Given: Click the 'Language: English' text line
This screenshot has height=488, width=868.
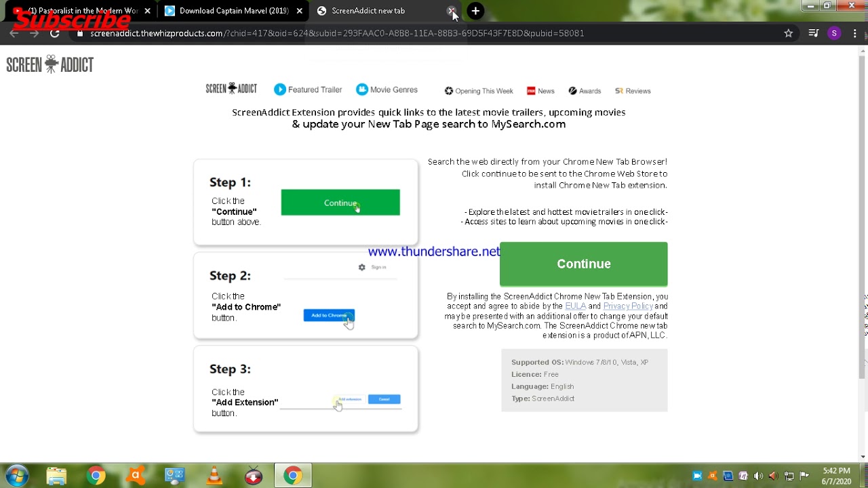Looking at the screenshot, I should coord(542,386).
